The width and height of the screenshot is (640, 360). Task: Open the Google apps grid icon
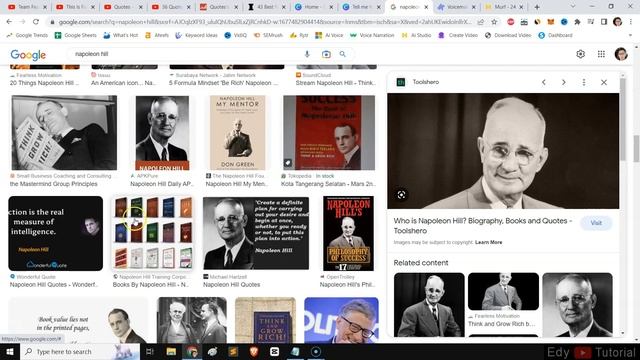[601, 54]
